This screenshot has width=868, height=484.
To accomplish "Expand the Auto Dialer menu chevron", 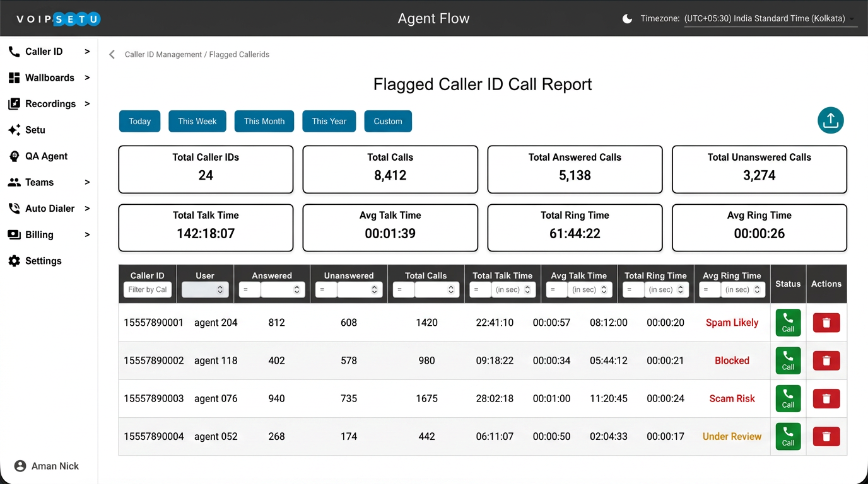I will click(x=87, y=208).
